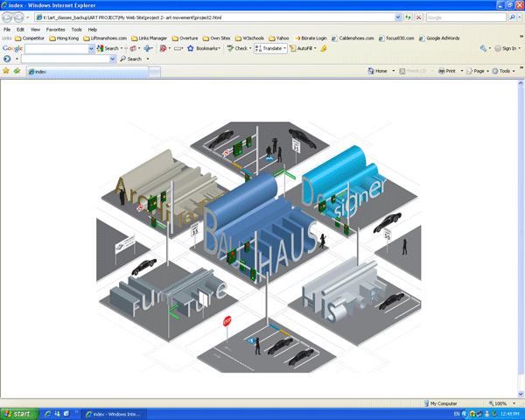Click the Home icon in command bar
Screen dimensions: 525x420
click(x=377, y=71)
